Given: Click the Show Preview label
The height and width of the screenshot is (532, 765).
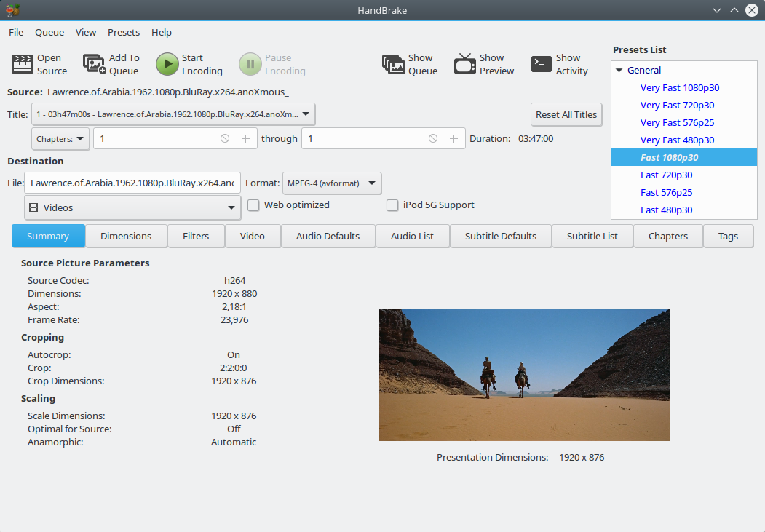Looking at the screenshot, I should pos(496,64).
